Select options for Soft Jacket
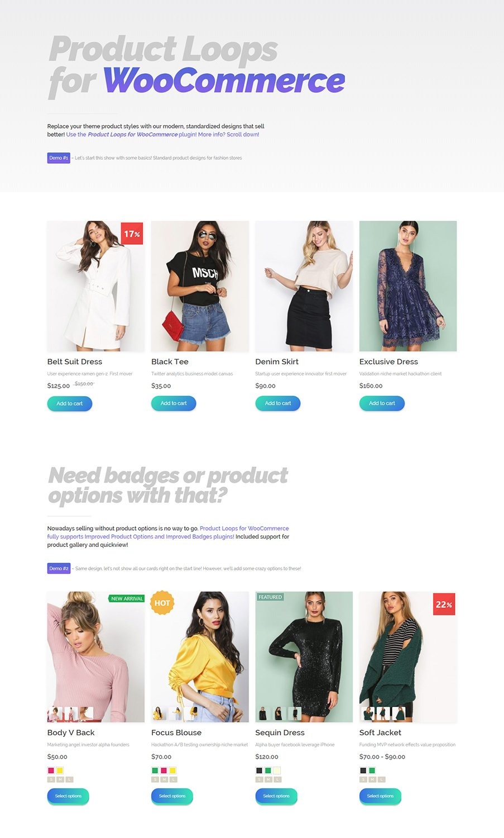 [380, 796]
